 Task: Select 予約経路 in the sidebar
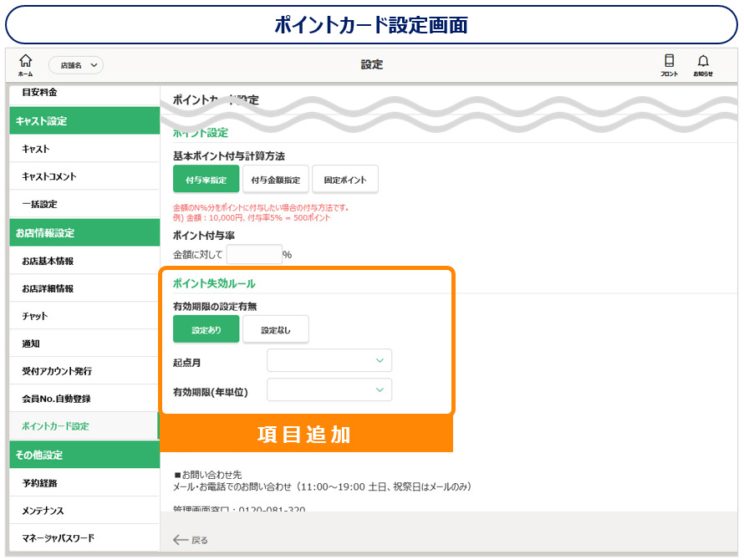tap(39, 483)
